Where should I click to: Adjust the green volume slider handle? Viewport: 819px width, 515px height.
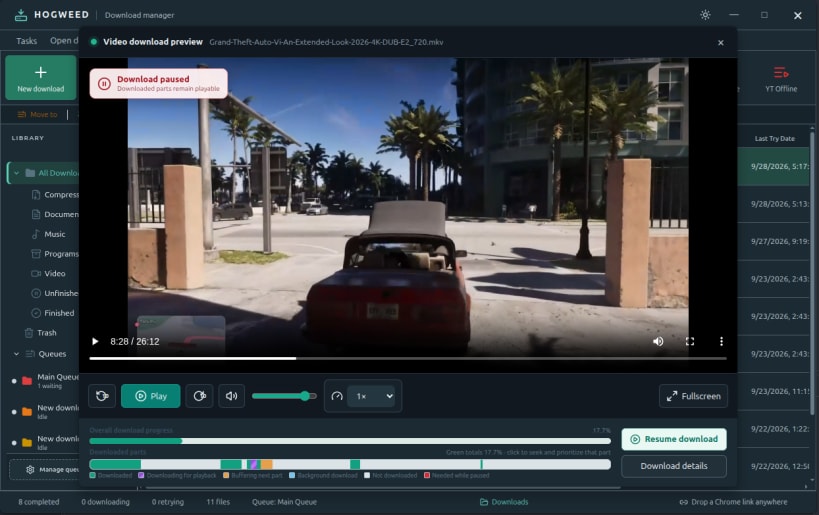tap(305, 396)
